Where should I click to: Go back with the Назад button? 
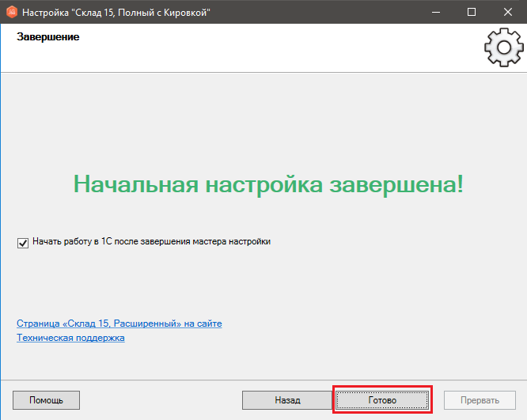287,400
